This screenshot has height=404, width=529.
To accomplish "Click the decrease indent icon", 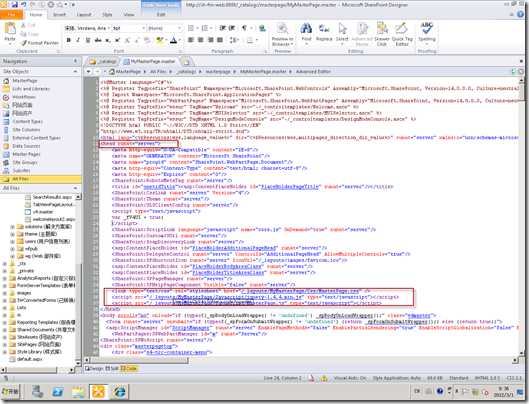I will 222,28.
